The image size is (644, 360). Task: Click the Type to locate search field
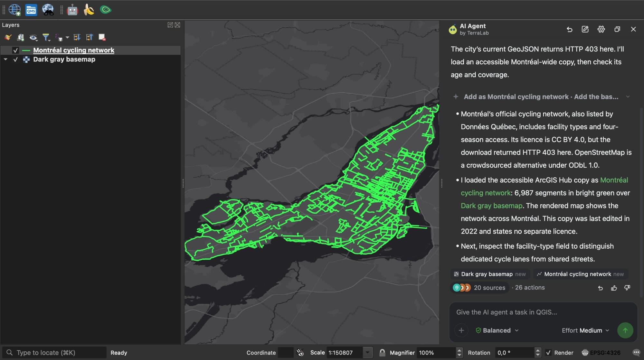[x=55, y=353]
